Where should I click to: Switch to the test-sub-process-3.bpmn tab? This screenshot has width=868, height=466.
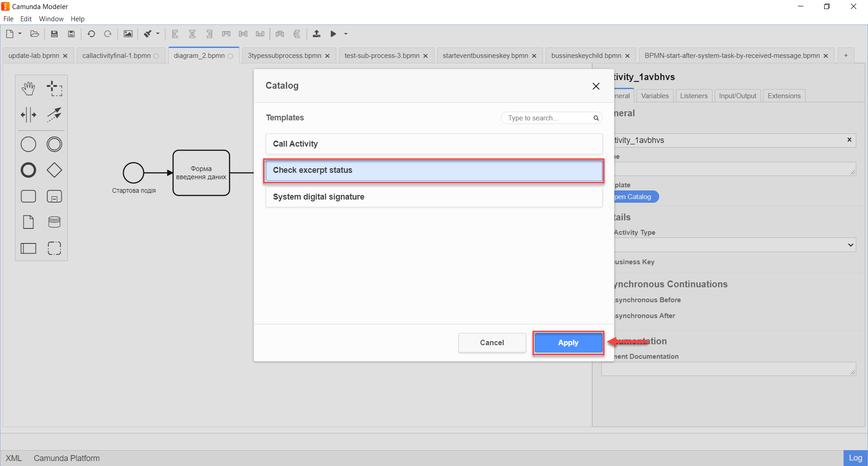(x=382, y=56)
